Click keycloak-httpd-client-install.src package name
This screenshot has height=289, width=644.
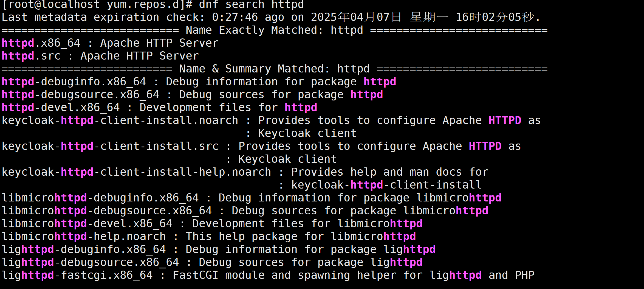tap(110, 146)
